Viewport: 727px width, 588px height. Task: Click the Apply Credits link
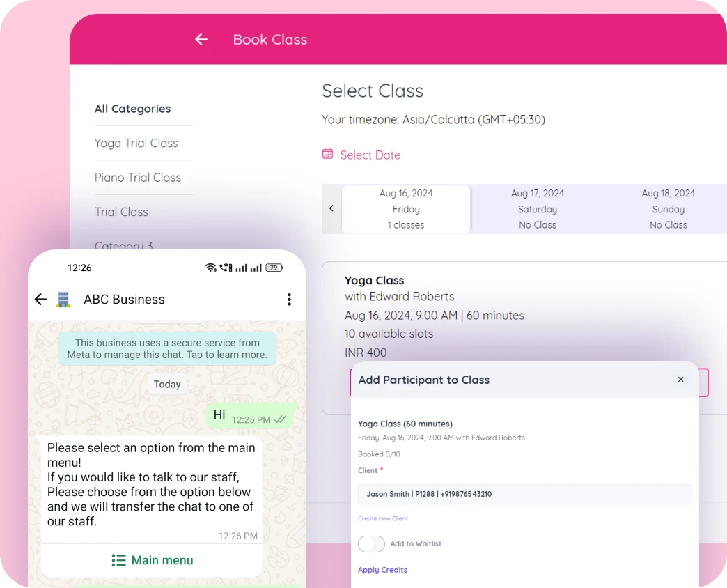(x=382, y=570)
